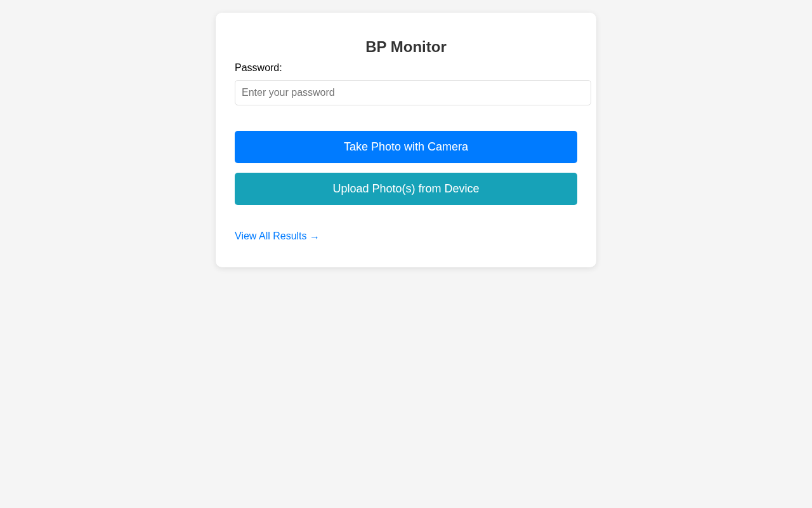Screen dimensions: 812x508
Task: Select the password placeholder text area
Action: coord(288,93)
